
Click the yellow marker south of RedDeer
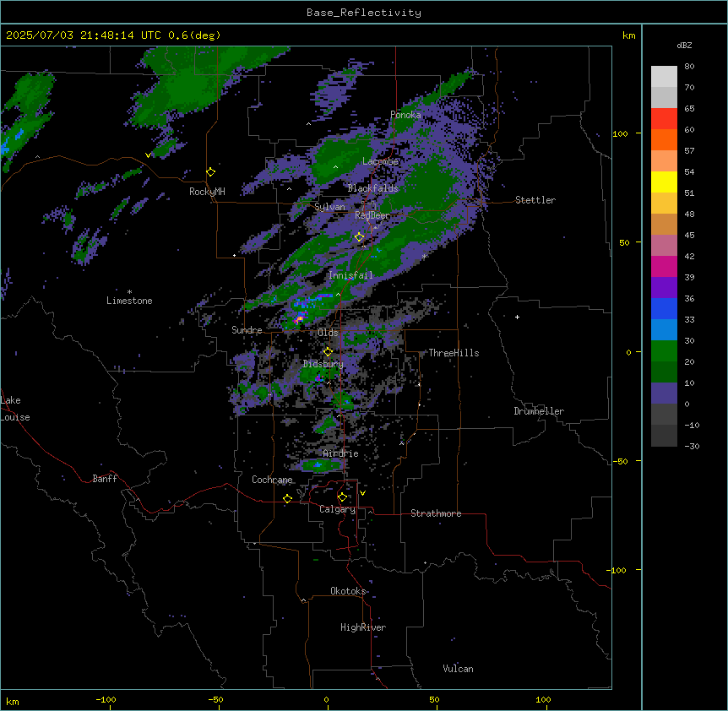click(360, 237)
